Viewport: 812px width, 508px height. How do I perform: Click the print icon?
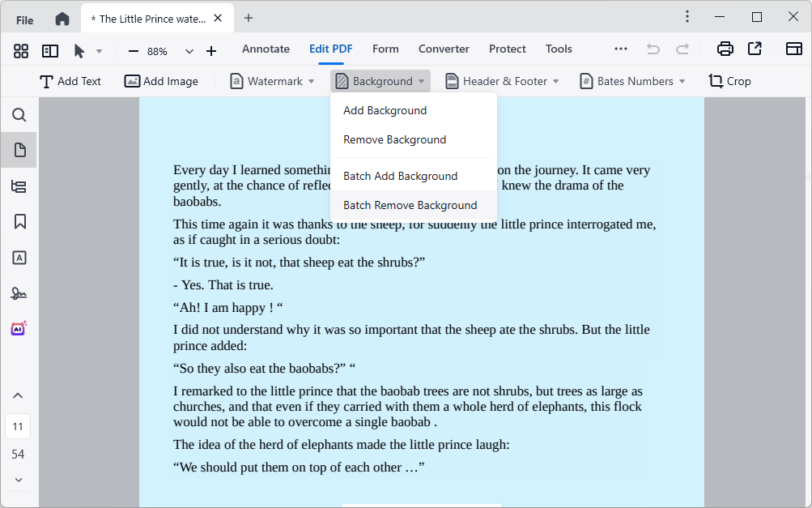click(725, 49)
